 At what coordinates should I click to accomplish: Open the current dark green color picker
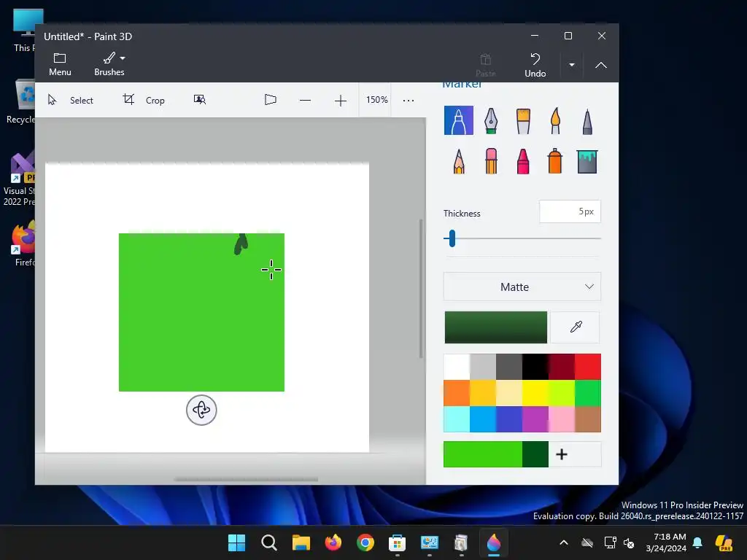pyautogui.click(x=495, y=327)
